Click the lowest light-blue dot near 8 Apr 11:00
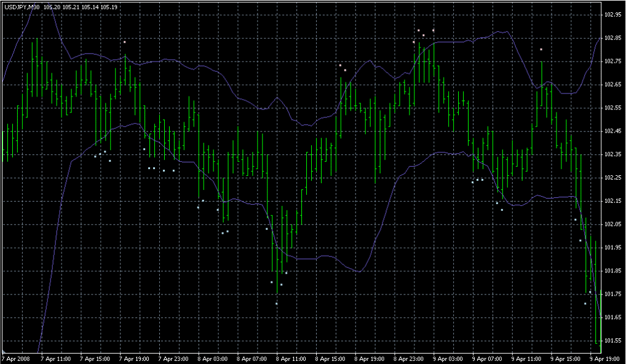The image size is (626, 364). pyautogui.click(x=276, y=304)
